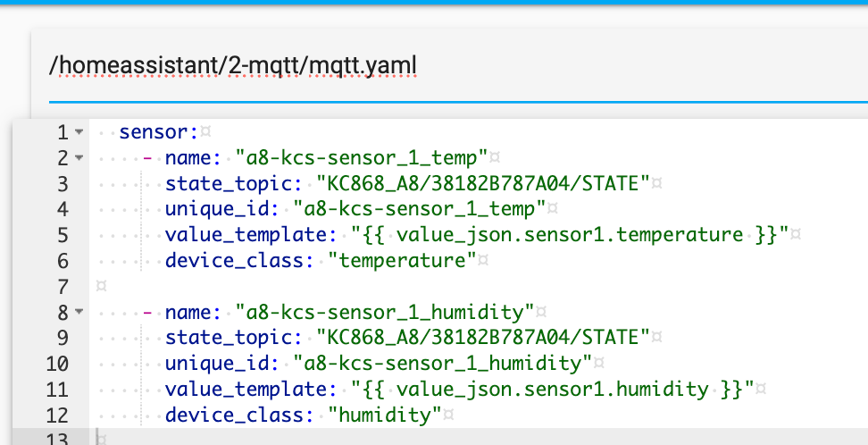Click line number 3 in the gutter
The height and width of the screenshot is (445, 868).
click(x=63, y=184)
